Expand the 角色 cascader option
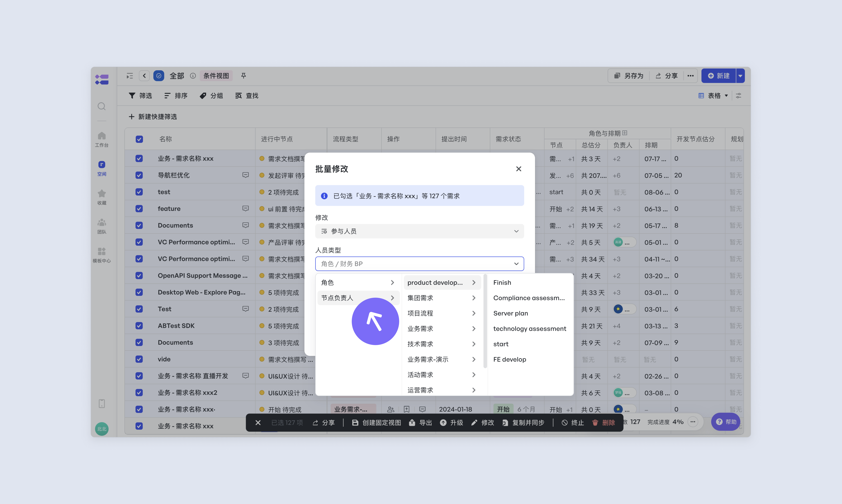The image size is (842, 504). 358,283
